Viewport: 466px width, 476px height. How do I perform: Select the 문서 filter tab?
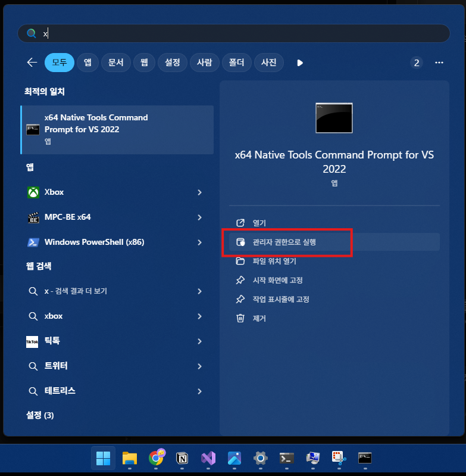tap(116, 63)
